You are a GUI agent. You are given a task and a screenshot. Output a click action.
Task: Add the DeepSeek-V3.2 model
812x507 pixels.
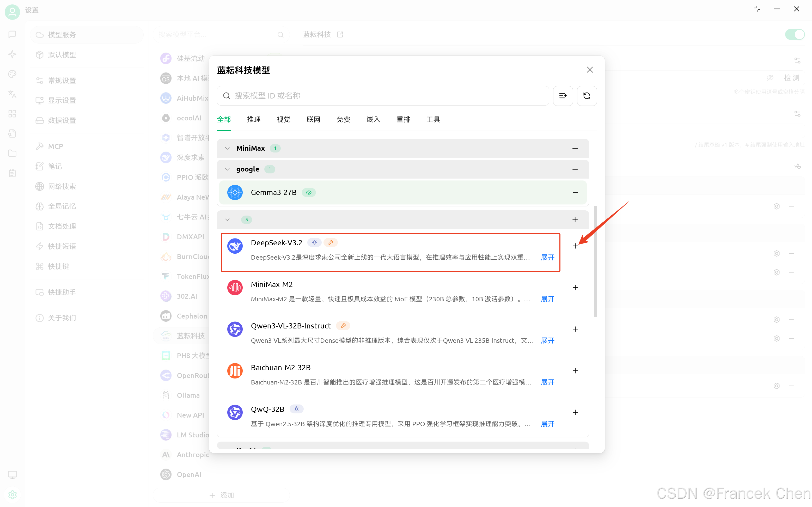(x=575, y=246)
